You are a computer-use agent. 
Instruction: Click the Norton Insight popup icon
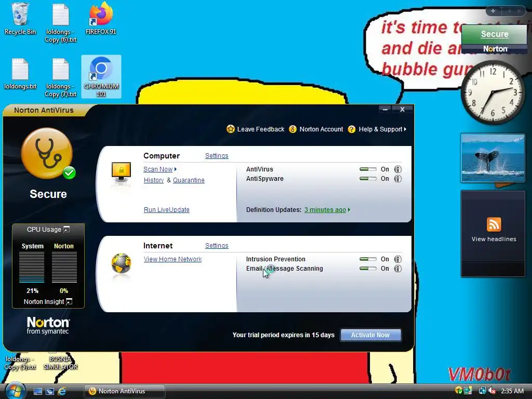[x=69, y=302]
